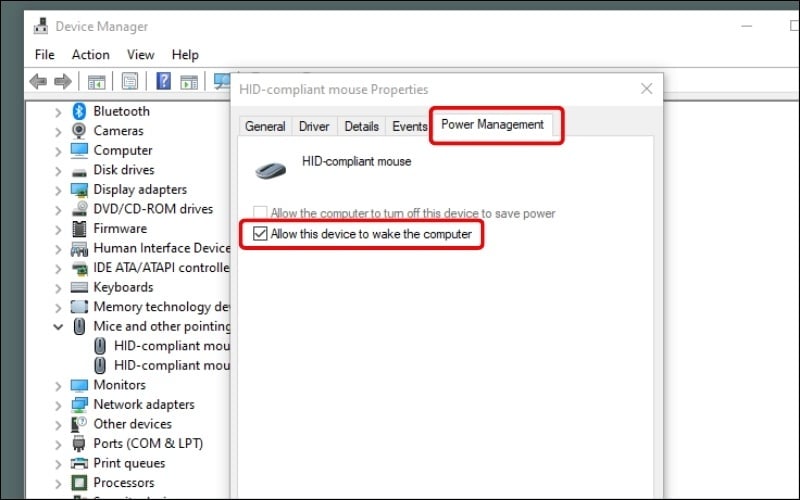The width and height of the screenshot is (800, 500).
Task: Switch to the Driver tab
Action: (314, 126)
